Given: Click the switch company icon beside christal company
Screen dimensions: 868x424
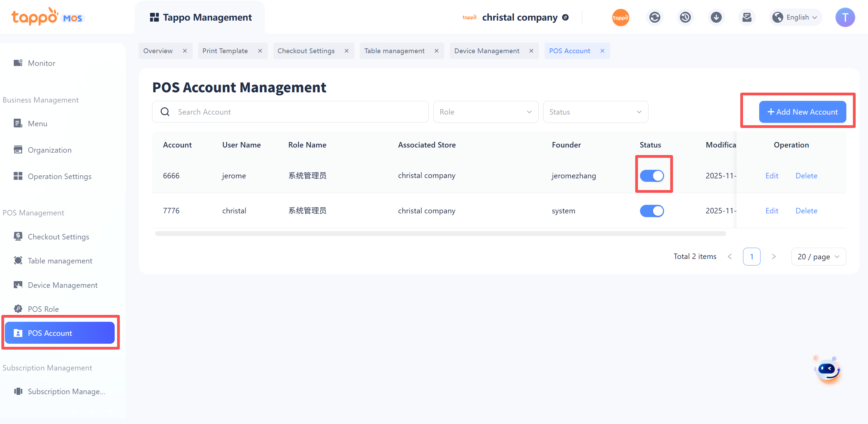Looking at the screenshot, I should point(566,17).
